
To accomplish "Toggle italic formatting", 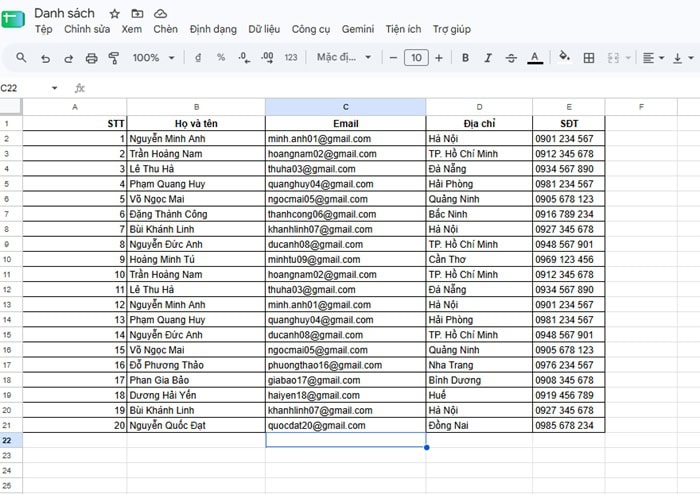I will coord(488,58).
